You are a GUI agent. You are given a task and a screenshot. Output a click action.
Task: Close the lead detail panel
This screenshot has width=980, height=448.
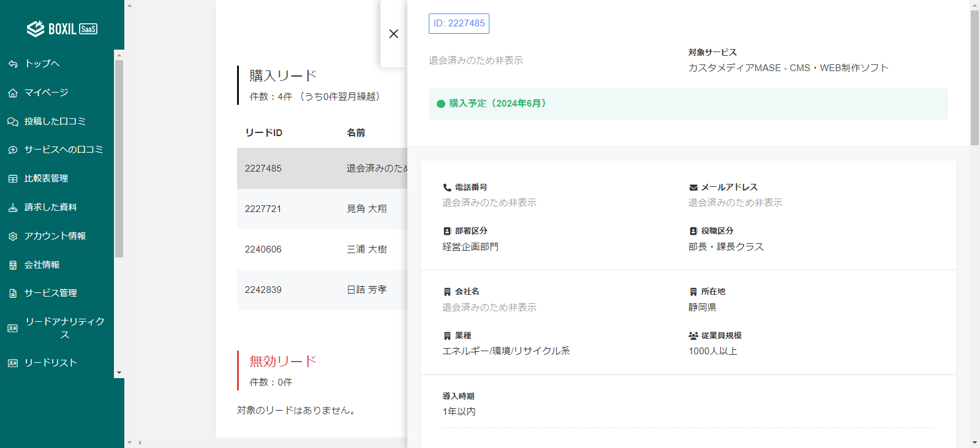tap(394, 34)
